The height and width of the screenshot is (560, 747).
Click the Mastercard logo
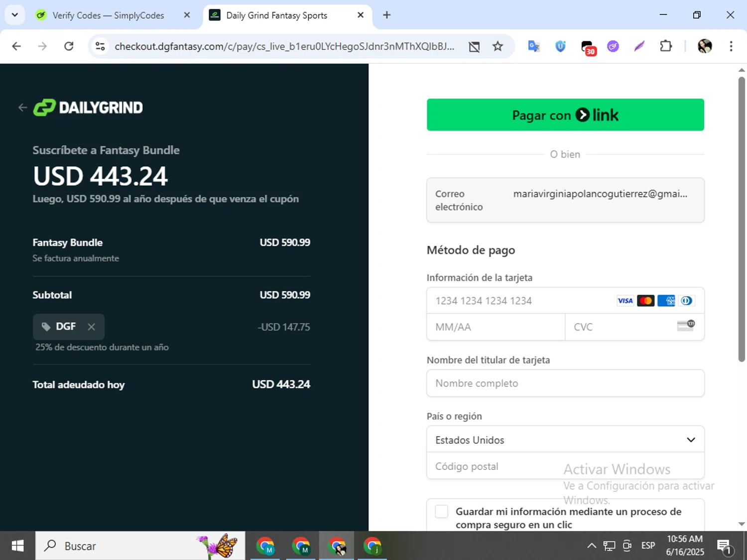pyautogui.click(x=645, y=301)
